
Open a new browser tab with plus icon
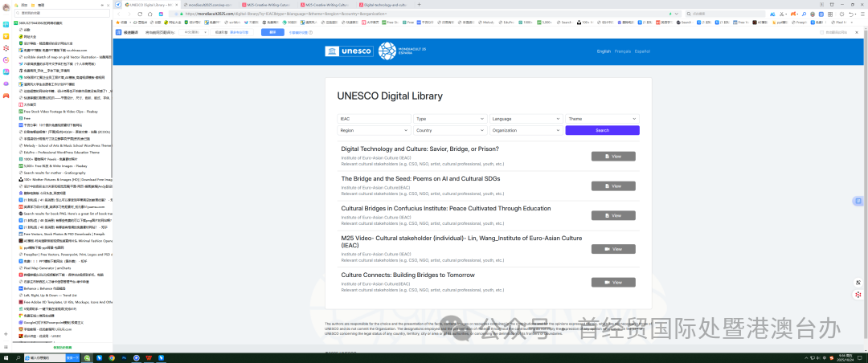pos(419,5)
